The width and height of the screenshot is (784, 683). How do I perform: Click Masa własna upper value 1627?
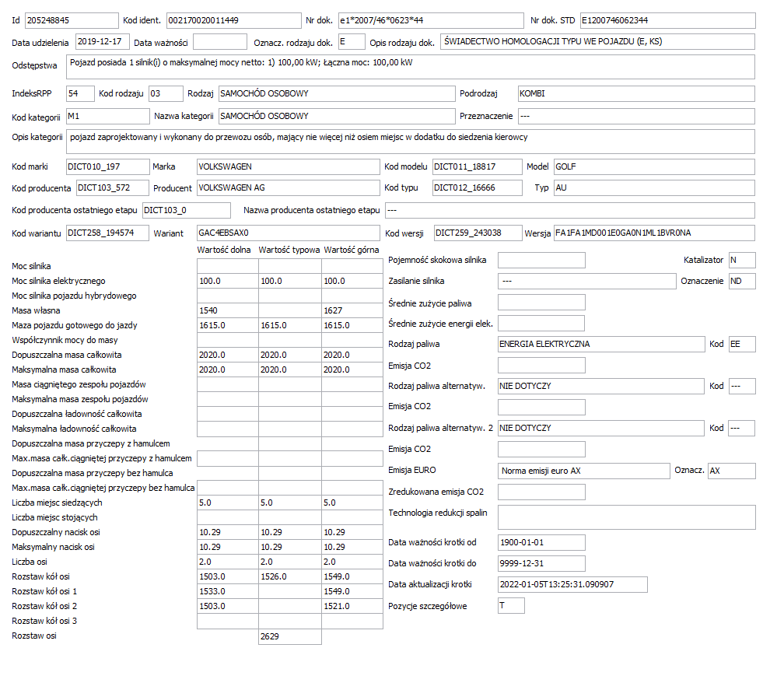pos(352,310)
